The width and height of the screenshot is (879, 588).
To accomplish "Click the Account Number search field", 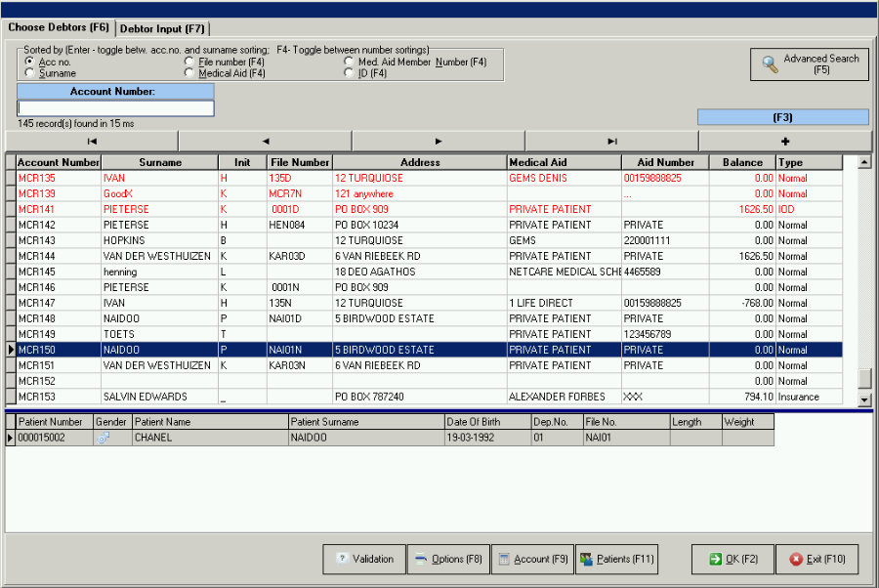I will pos(115,108).
